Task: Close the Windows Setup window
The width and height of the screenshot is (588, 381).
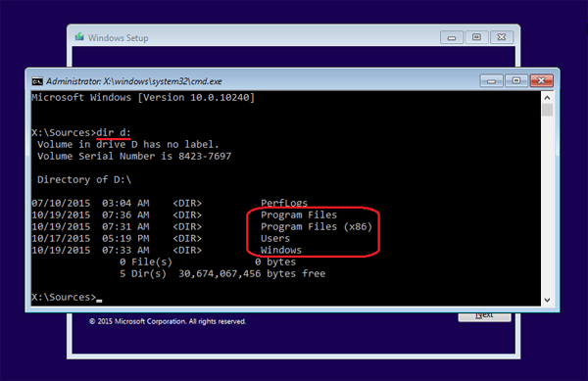Action: tap(502, 37)
